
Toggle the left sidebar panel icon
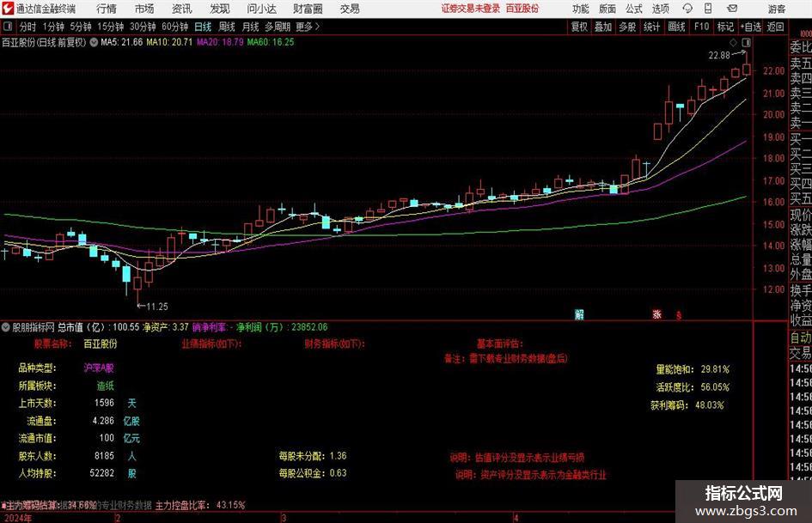point(8,27)
